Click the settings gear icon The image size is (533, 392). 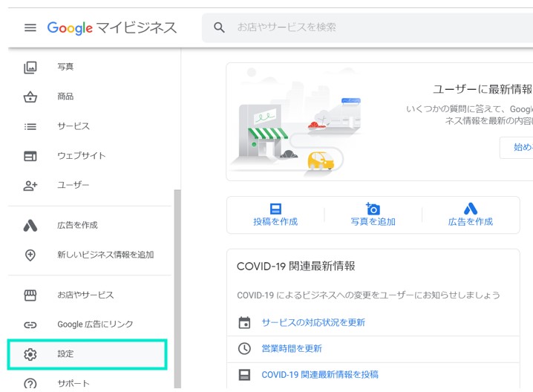[x=30, y=354]
